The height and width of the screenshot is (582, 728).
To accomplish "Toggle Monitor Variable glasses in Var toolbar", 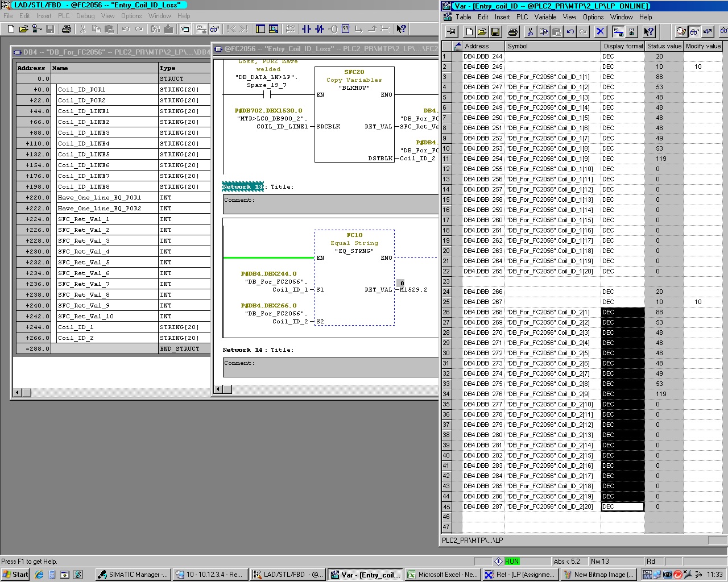I will [x=694, y=31].
